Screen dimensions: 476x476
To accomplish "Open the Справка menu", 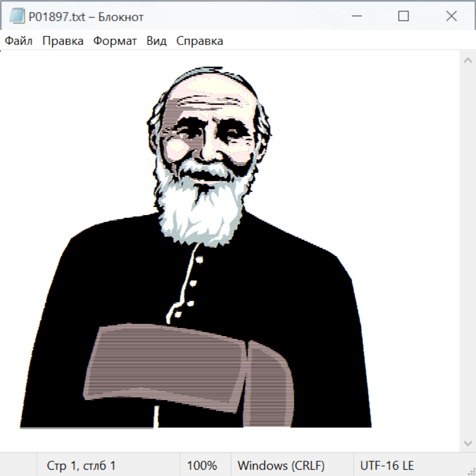I will coord(199,41).
